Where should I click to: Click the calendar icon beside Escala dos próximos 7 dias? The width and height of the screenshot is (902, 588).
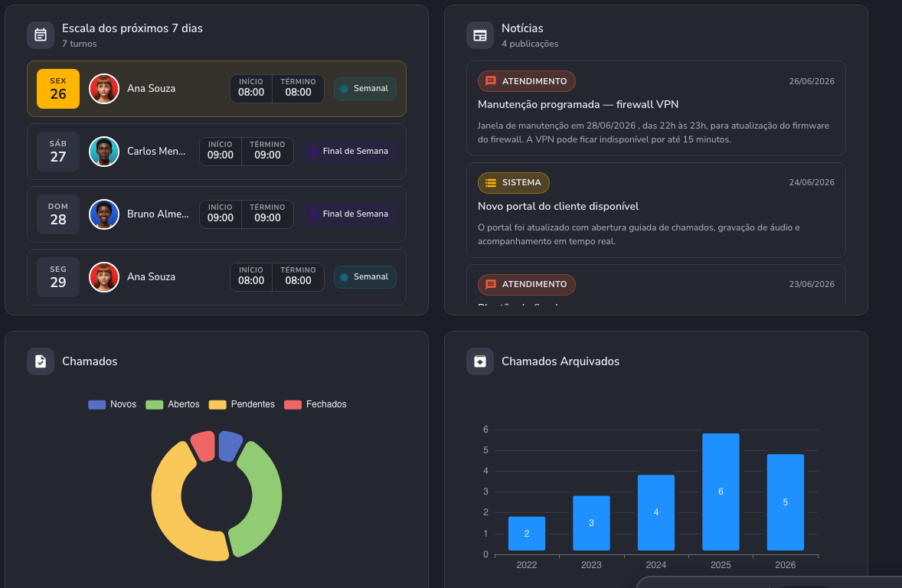pyautogui.click(x=41, y=35)
